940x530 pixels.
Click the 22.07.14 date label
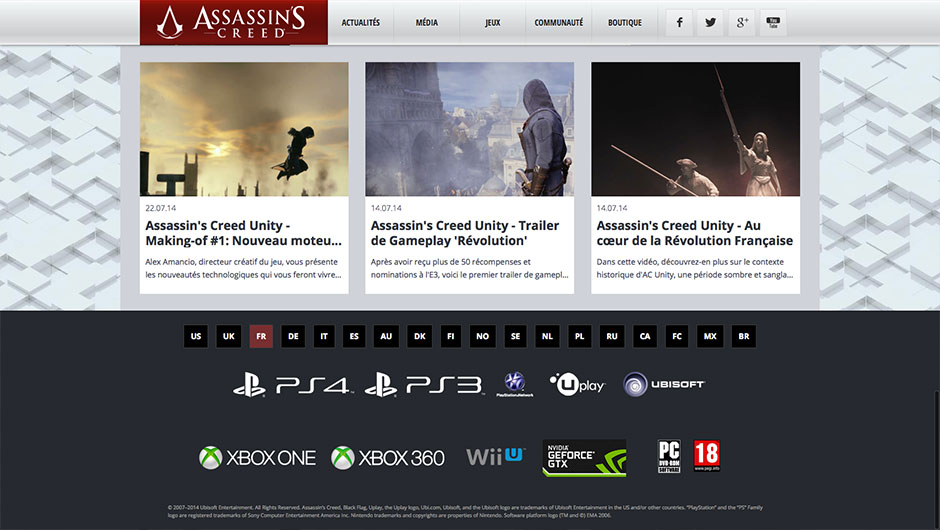click(161, 208)
